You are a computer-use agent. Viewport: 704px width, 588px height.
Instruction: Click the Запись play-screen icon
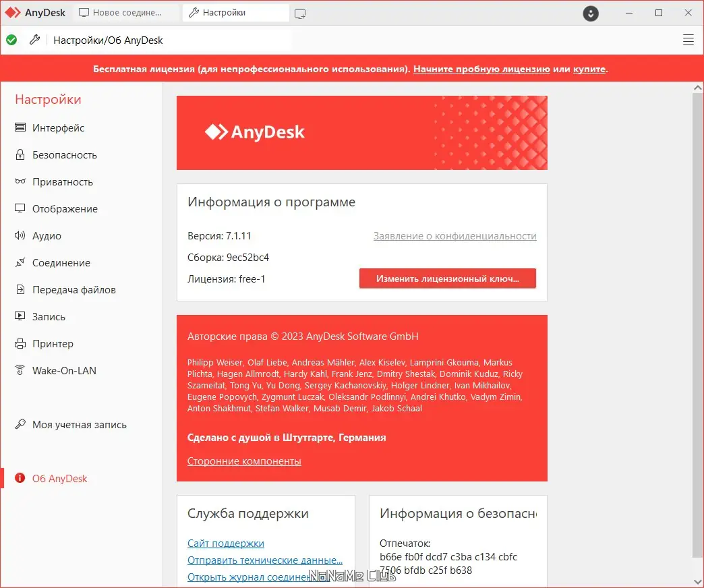tap(20, 316)
